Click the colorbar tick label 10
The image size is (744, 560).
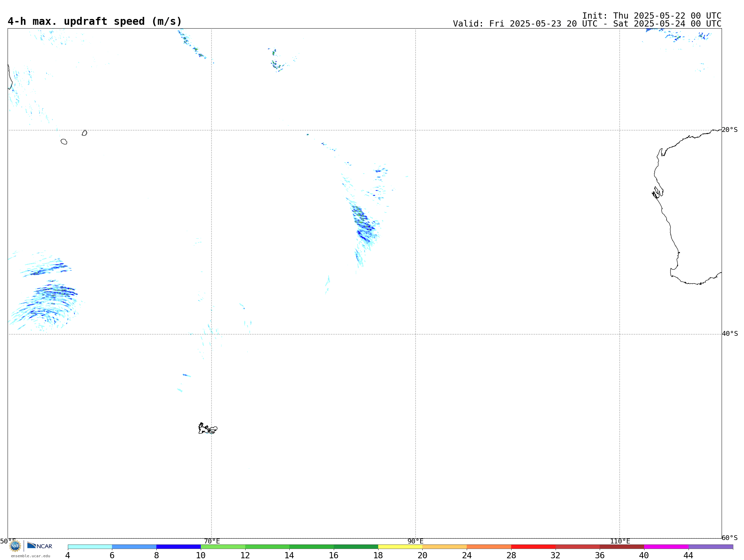201,555
